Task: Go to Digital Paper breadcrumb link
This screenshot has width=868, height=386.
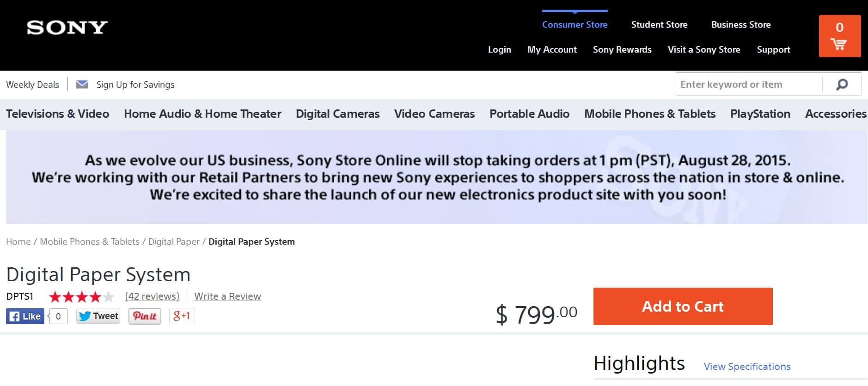Action: (x=174, y=241)
